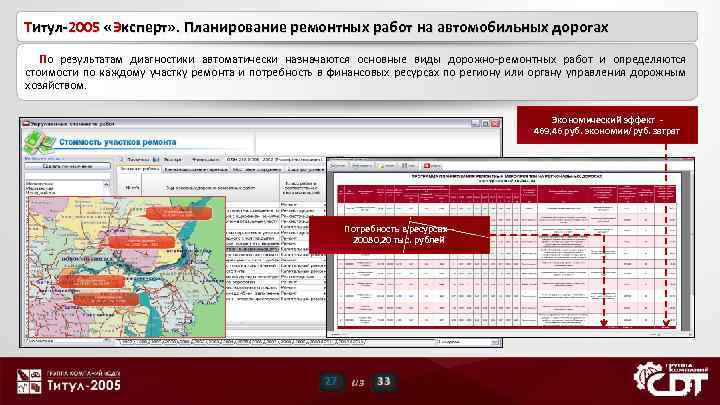Click the СДТ group logo in the footer
Viewport: 720px width, 405px height.
tap(671, 379)
